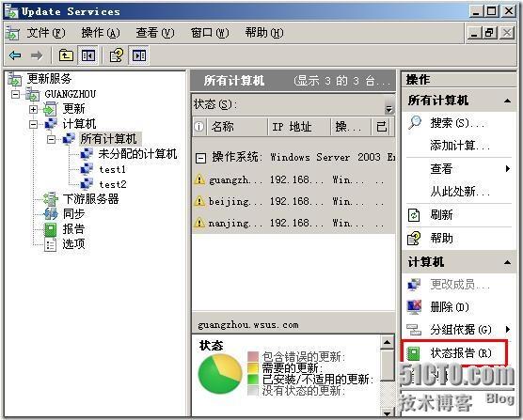Viewport: 523px width, 420px height.
Task: Click the up one level folder icon
Action: pyautogui.click(x=66, y=55)
